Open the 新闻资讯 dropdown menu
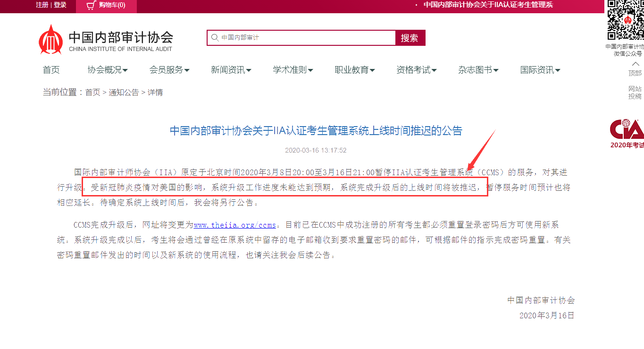644x349 pixels. (x=231, y=70)
